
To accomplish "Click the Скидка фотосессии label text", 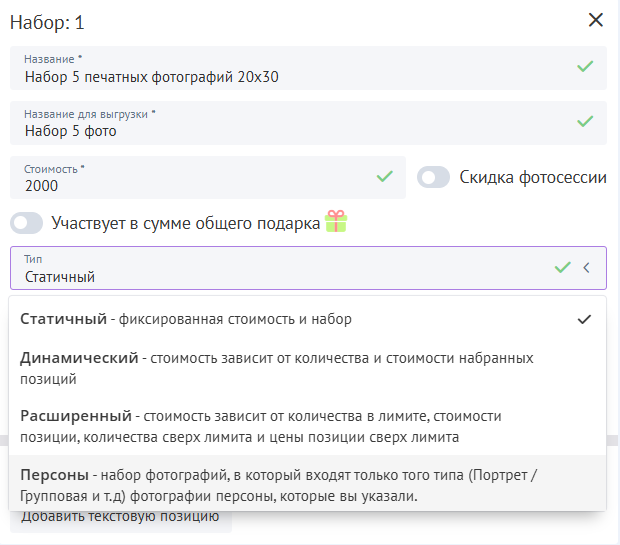I will click(532, 178).
